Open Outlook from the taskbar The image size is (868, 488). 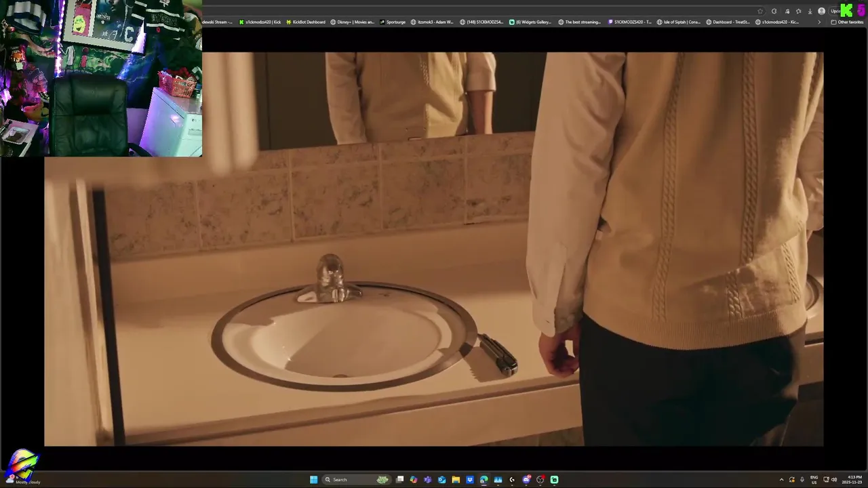click(441, 480)
